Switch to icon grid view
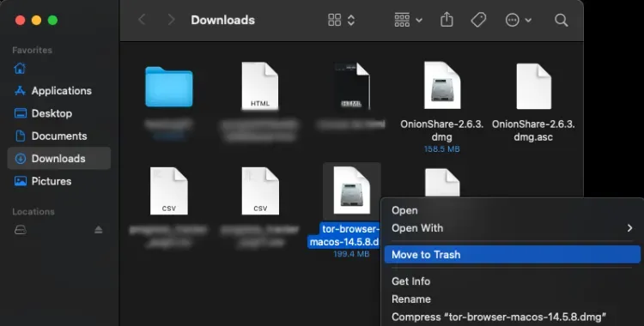644x326 pixels. pos(334,20)
